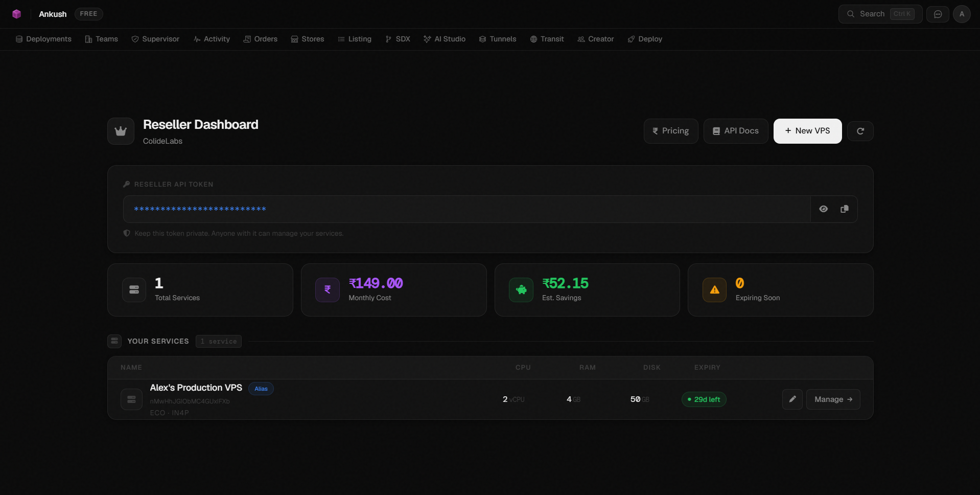Click the '1 service' count badge
This screenshot has height=495, width=980.
click(x=218, y=341)
